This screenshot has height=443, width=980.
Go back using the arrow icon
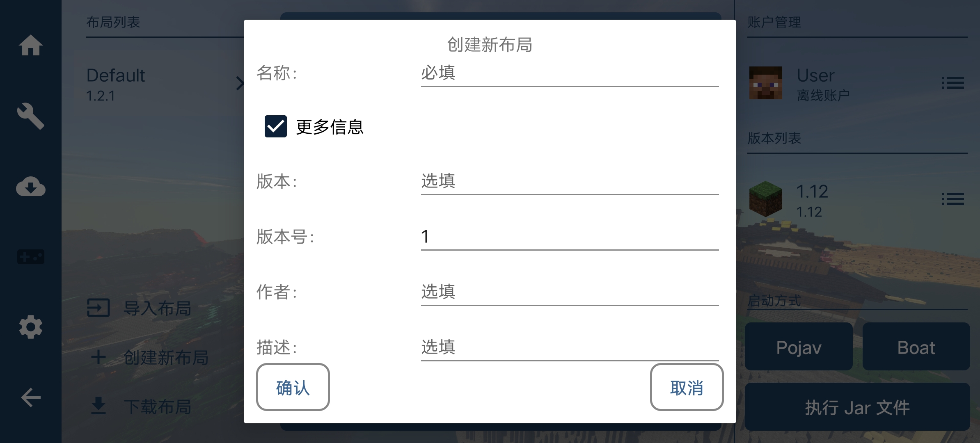pos(31,397)
